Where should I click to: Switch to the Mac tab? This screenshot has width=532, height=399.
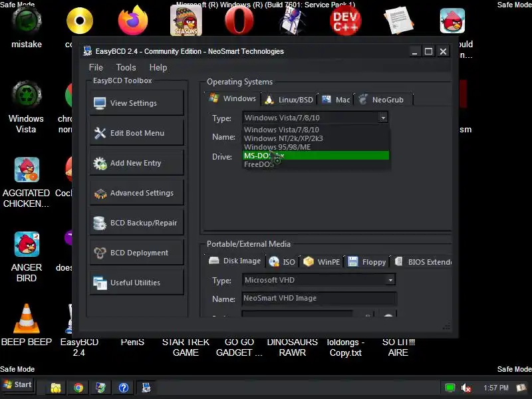(336, 100)
